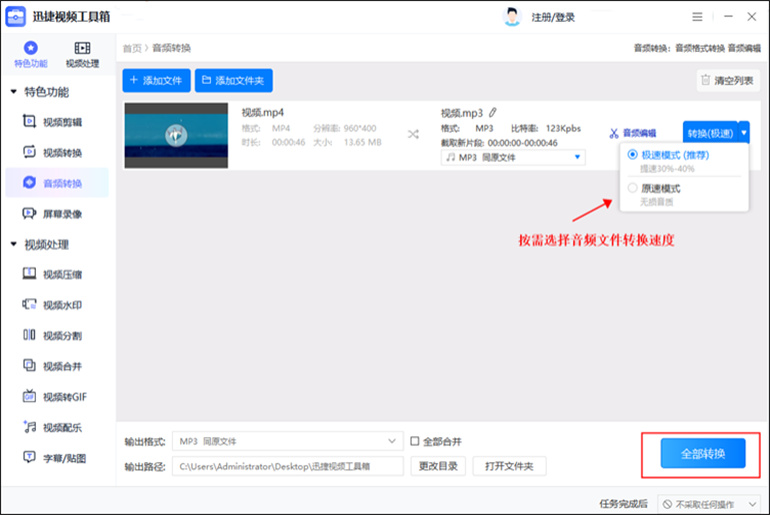Viewport: 770px width, 515px height.
Task: Check the 全部合并 checkbox
Action: point(415,441)
